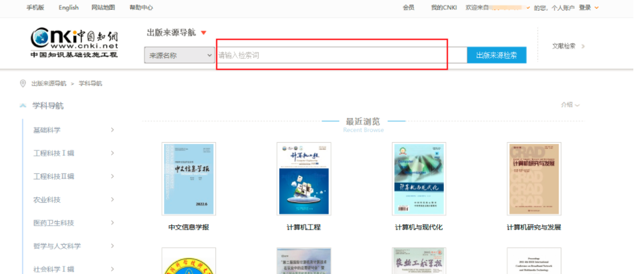The height and width of the screenshot is (274, 644).
Task: Click chevron next to 哲学与人文科学
Action: pos(112,246)
